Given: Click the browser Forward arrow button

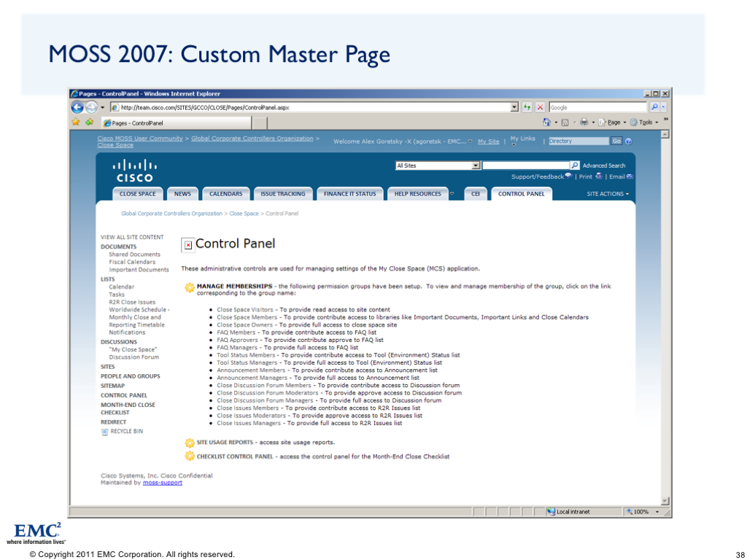Looking at the screenshot, I should coord(91,107).
